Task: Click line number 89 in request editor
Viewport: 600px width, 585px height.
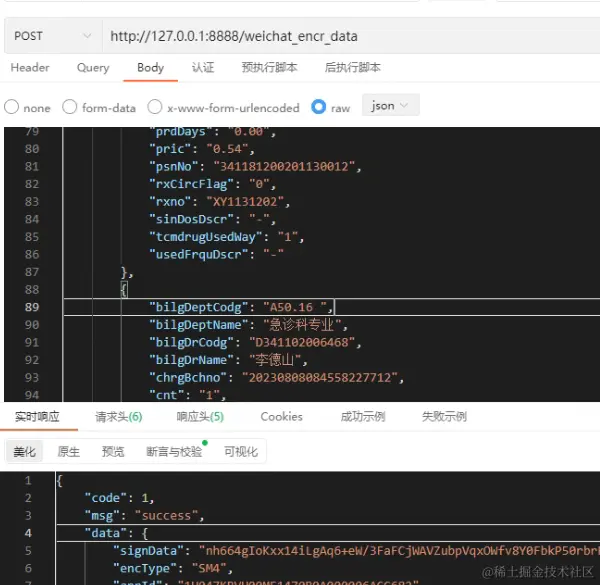Action: 32,307
